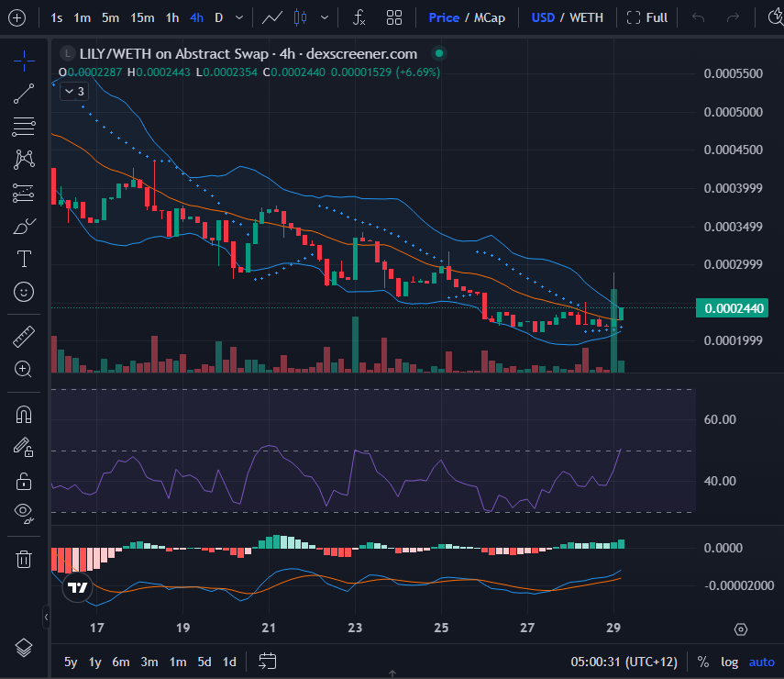Open the layout grid selector
Screen dimensions: 784x679
(x=394, y=18)
